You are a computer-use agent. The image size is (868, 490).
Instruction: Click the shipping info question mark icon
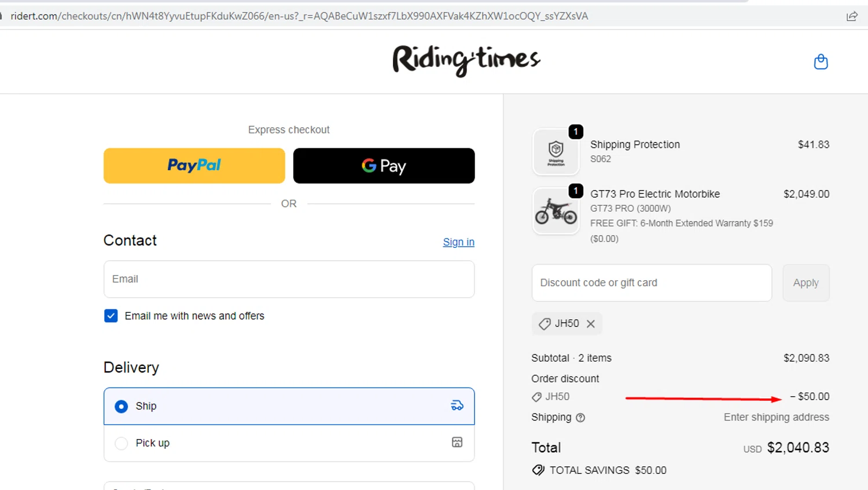pos(580,418)
